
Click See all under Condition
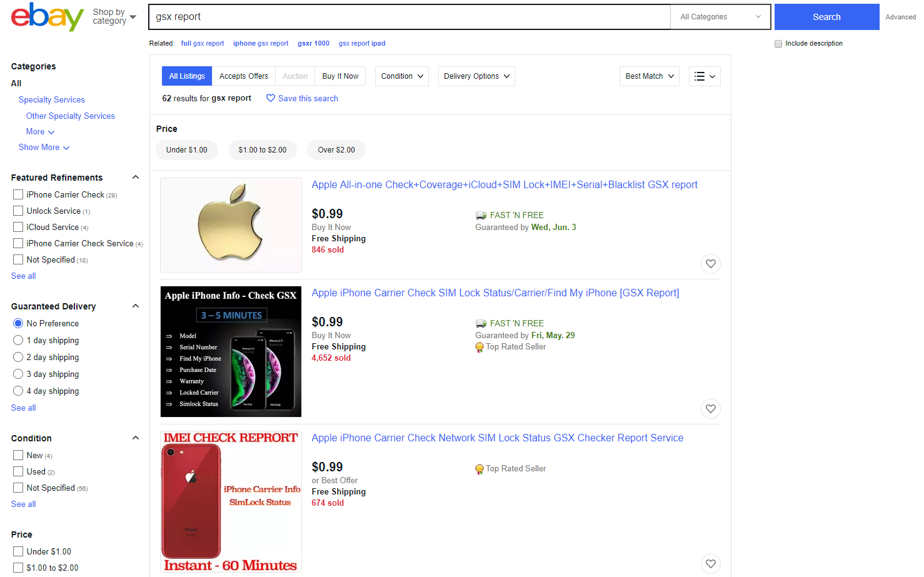[x=24, y=504]
